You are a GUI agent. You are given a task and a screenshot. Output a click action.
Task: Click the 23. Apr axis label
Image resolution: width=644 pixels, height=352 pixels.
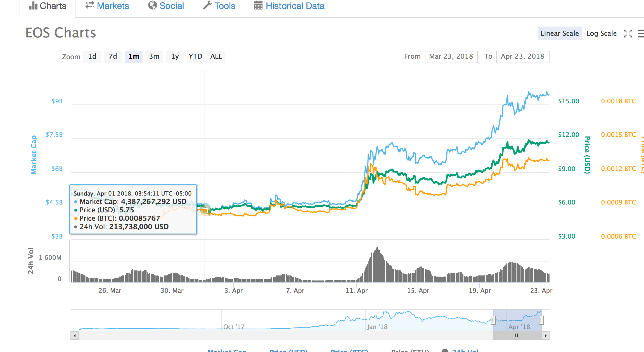(x=541, y=291)
